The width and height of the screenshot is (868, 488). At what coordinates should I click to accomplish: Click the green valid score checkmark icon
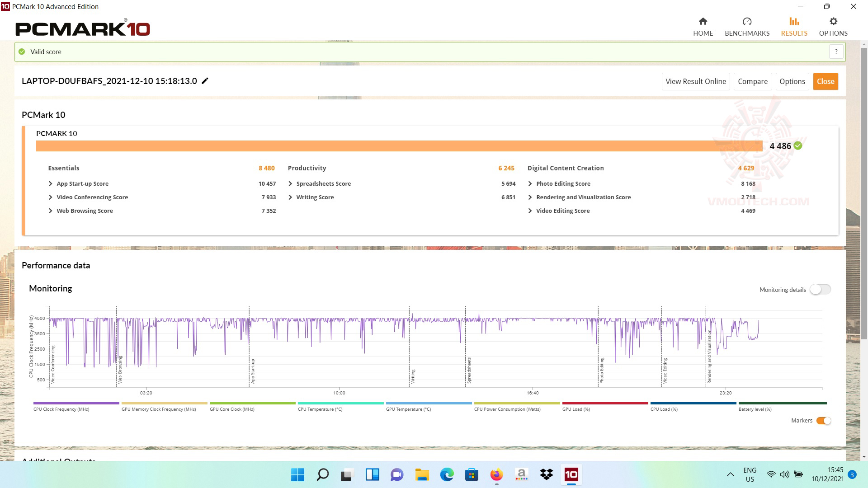click(x=22, y=52)
